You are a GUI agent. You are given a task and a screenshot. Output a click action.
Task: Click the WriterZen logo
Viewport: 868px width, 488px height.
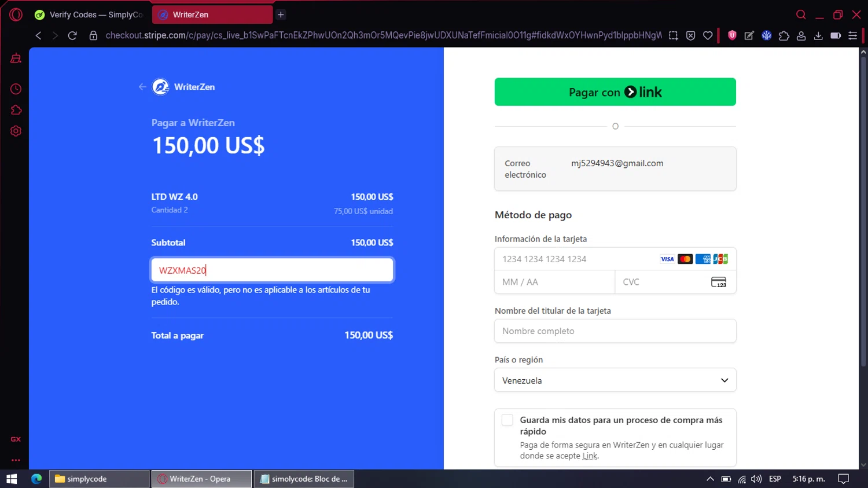(160, 87)
